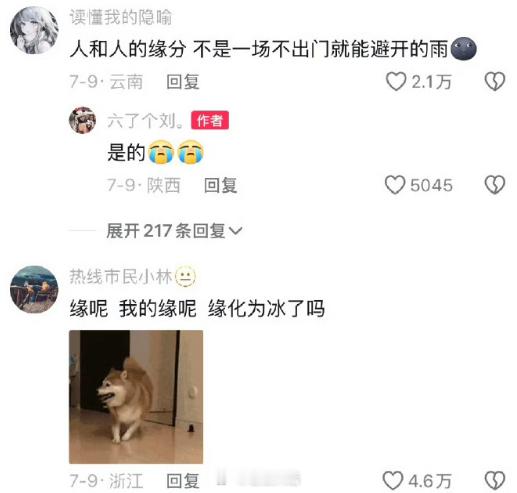Like the author's reply with 5045 likes
This screenshot has height=493, width=517.
click(x=395, y=185)
